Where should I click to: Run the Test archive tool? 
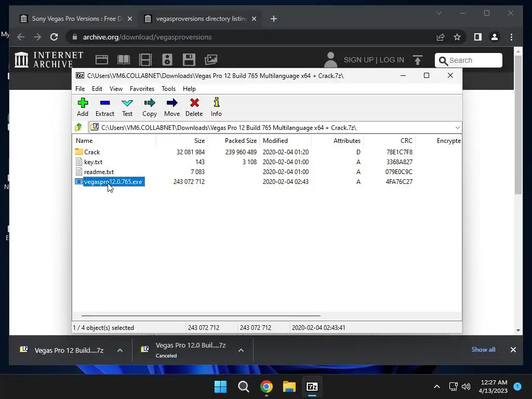[x=127, y=103]
